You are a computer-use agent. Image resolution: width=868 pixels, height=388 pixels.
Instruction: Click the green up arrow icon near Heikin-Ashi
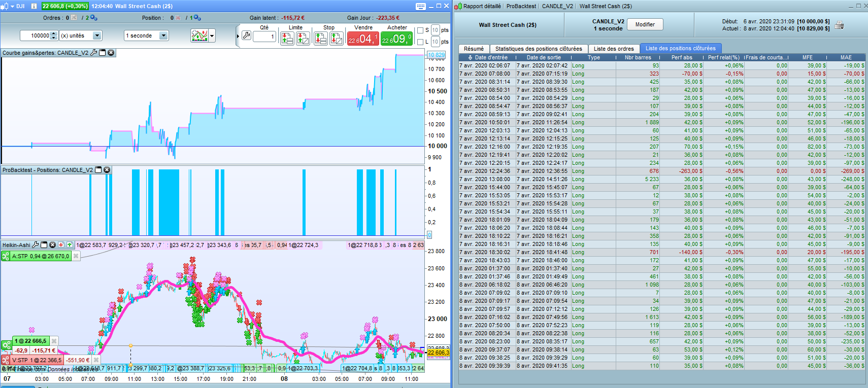(70, 245)
